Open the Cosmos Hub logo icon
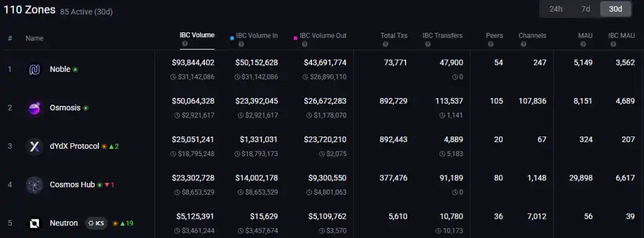644x238 pixels. pos(35,185)
